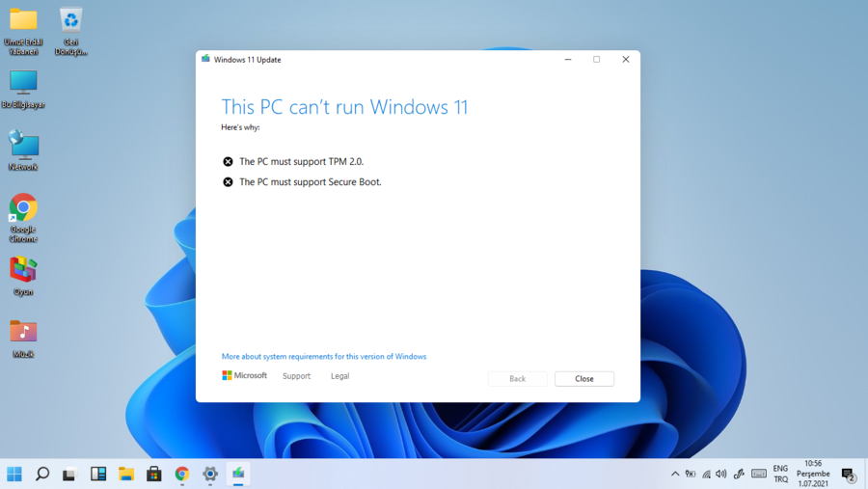Select the Windows 11 Update taskbar icon
The width and height of the screenshot is (868, 489).
click(238, 474)
